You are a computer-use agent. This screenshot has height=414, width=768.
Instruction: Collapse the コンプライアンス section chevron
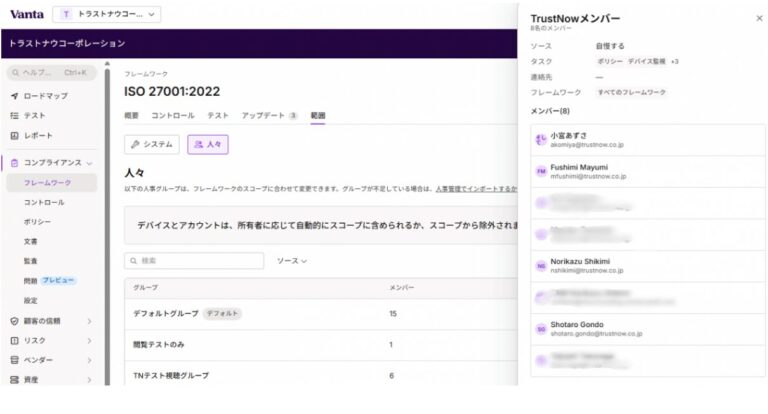(89, 163)
